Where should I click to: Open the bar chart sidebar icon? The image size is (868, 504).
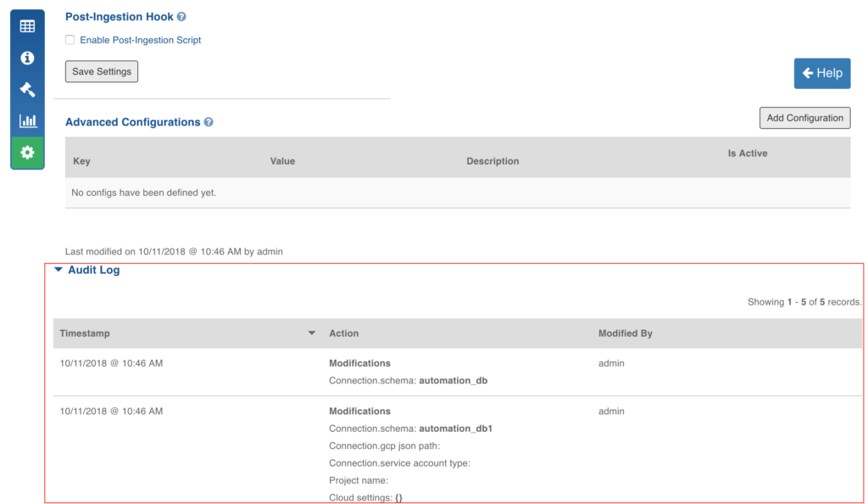(27, 120)
